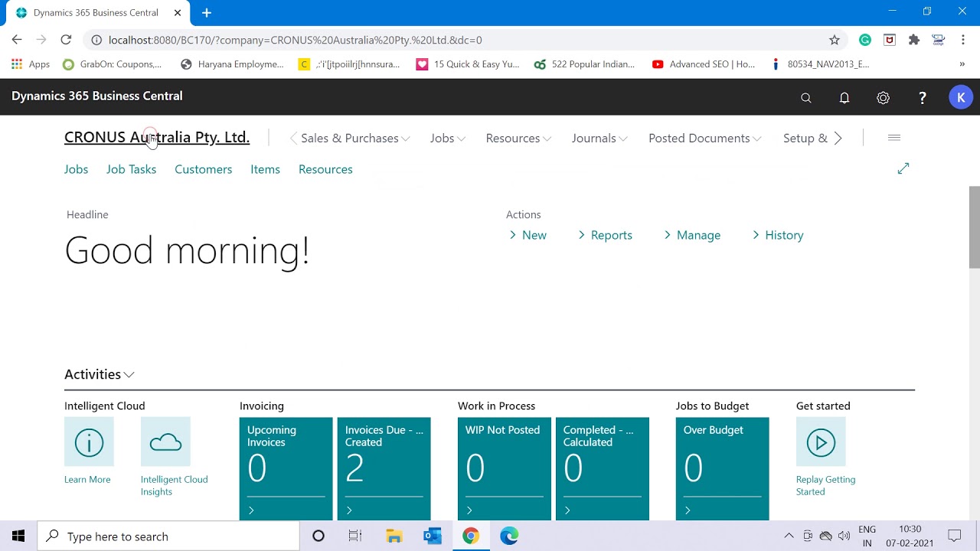Open the Over Budget tile
The image size is (980, 551).
tap(723, 468)
